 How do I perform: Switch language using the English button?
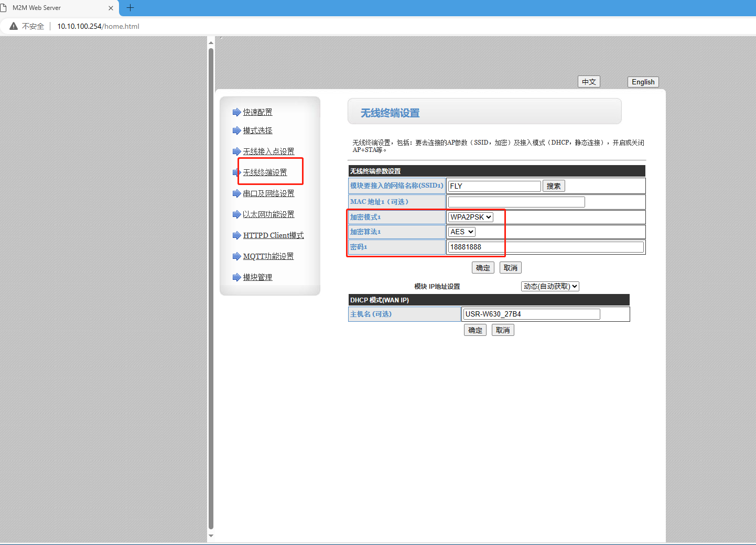[x=643, y=82]
